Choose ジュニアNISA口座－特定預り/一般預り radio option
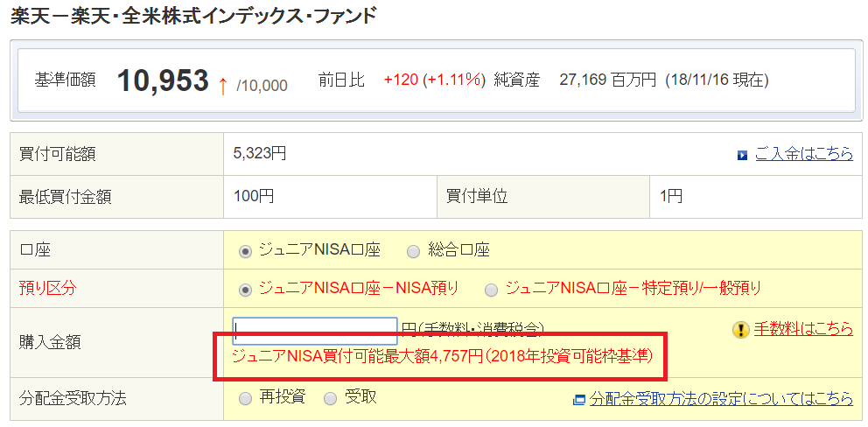The width and height of the screenshot is (868, 427). click(x=491, y=289)
